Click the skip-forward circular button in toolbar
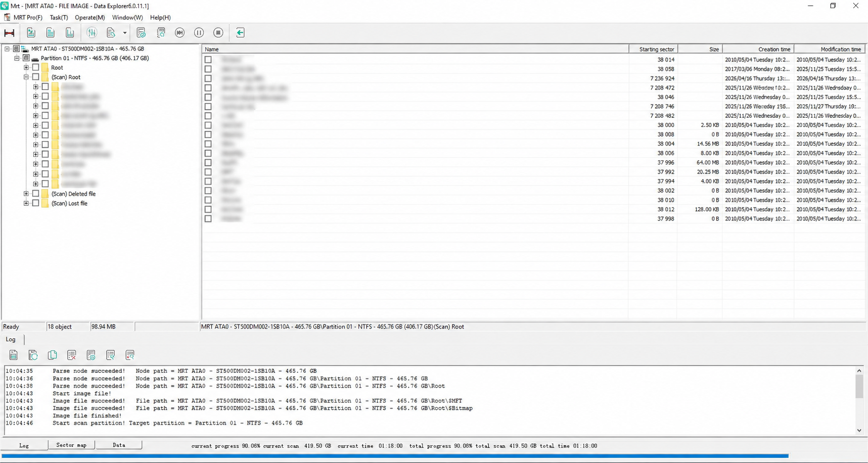The image size is (868, 463). coord(179,33)
